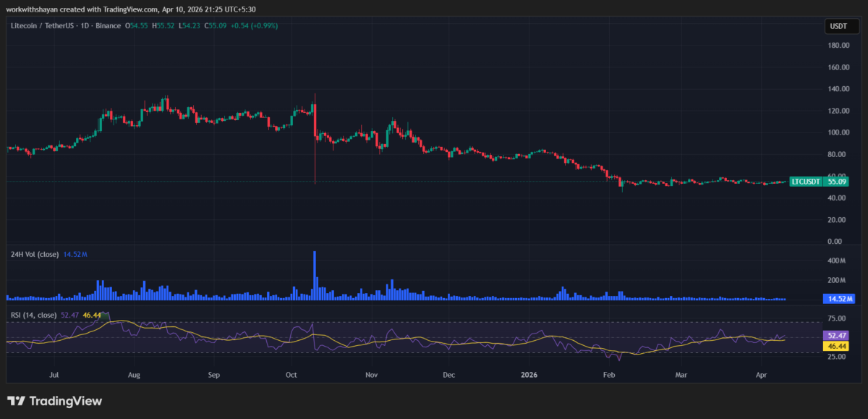868x419 pixels.
Task: Select the LTCUSDT price label on price scale
Action: click(x=805, y=182)
